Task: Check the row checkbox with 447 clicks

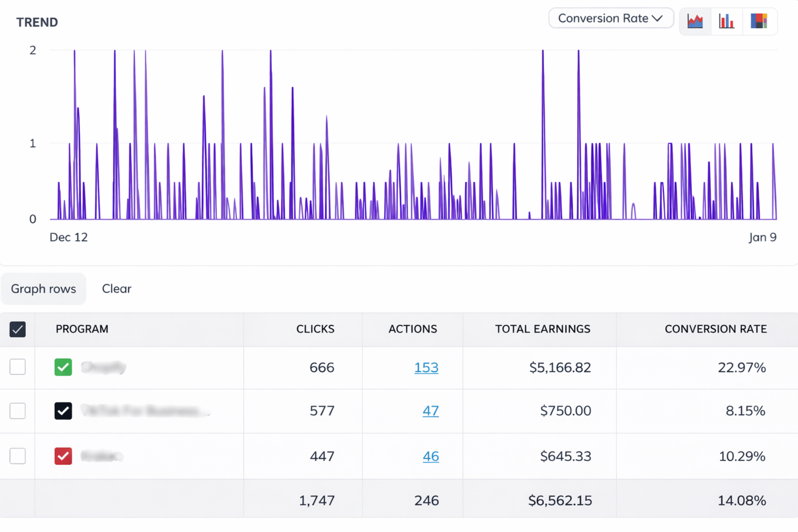Action: (x=17, y=456)
